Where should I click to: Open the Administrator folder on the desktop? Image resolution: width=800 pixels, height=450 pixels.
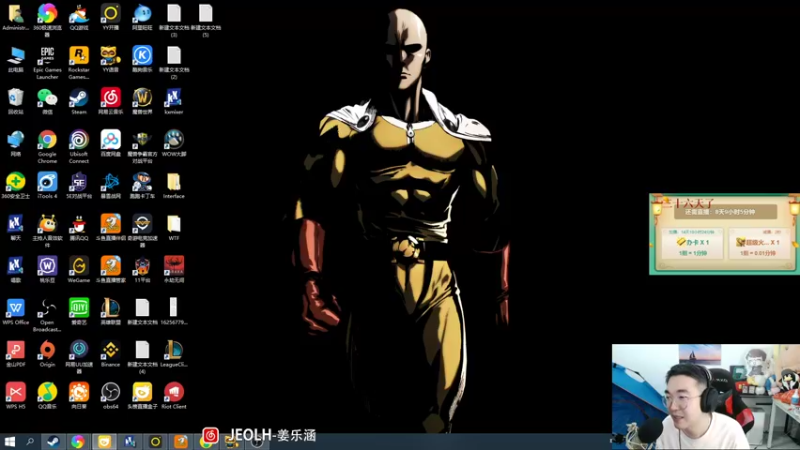pos(15,18)
